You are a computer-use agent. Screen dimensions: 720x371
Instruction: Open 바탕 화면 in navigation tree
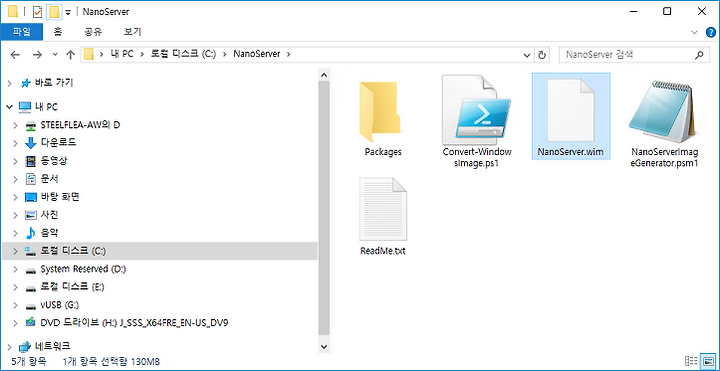coord(60,197)
